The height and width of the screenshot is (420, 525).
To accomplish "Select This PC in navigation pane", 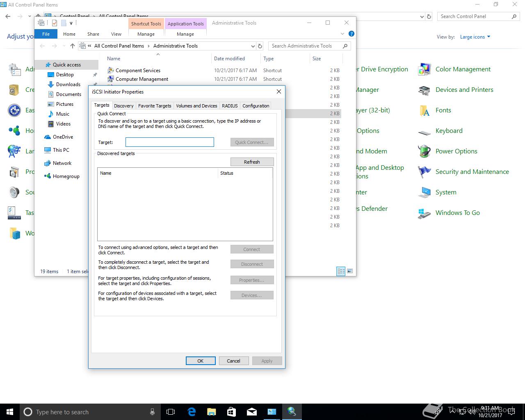I will click(x=61, y=150).
